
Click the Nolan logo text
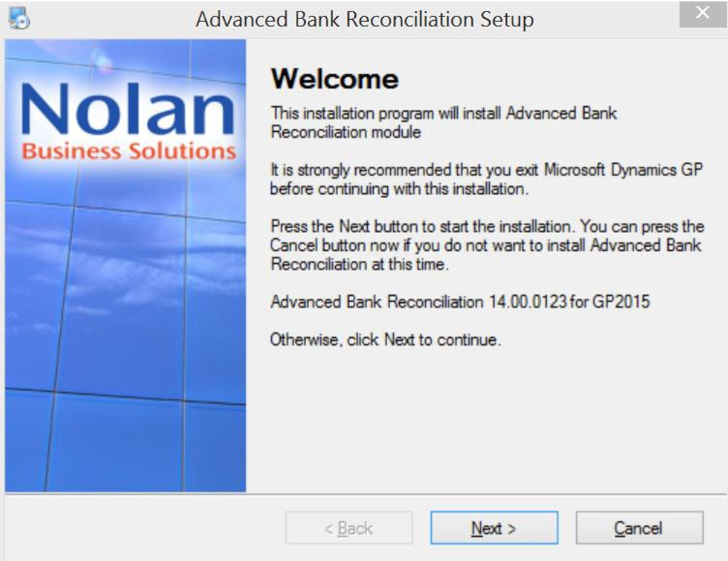coord(128,110)
